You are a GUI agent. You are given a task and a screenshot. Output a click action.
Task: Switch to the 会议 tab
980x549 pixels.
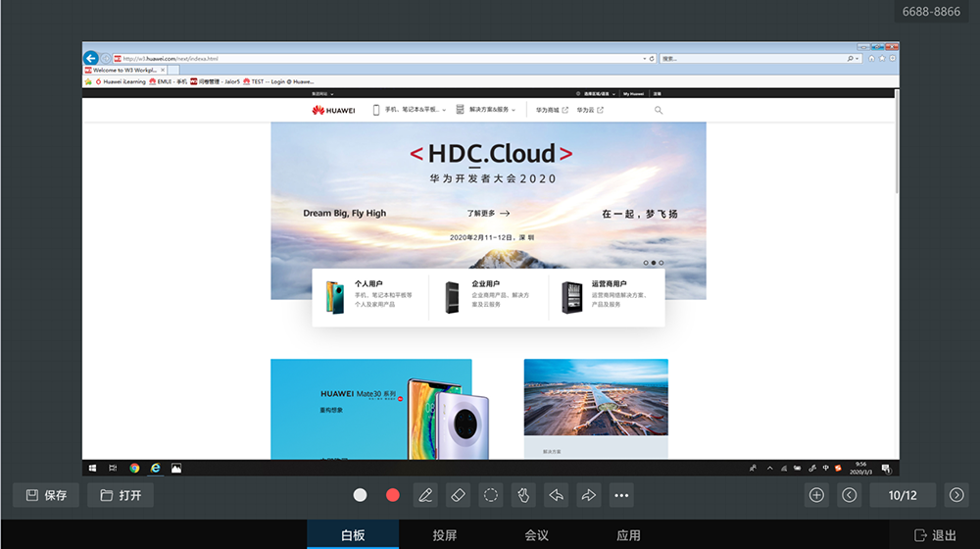(536, 535)
